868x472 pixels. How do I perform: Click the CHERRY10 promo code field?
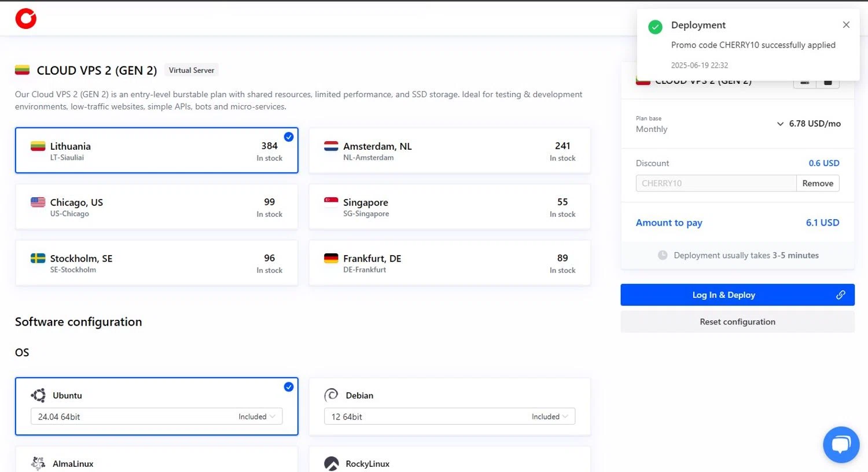(x=716, y=183)
